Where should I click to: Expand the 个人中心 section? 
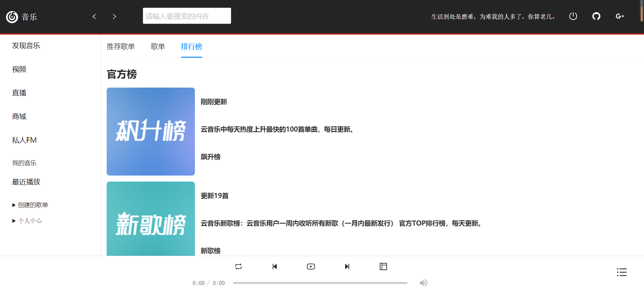(27, 221)
